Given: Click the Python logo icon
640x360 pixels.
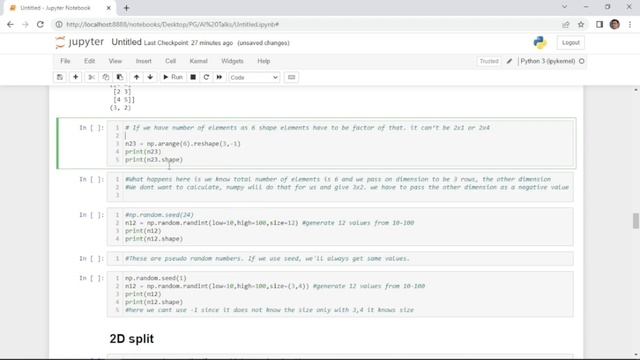Looking at the screenshot, I should click(540, 42).
